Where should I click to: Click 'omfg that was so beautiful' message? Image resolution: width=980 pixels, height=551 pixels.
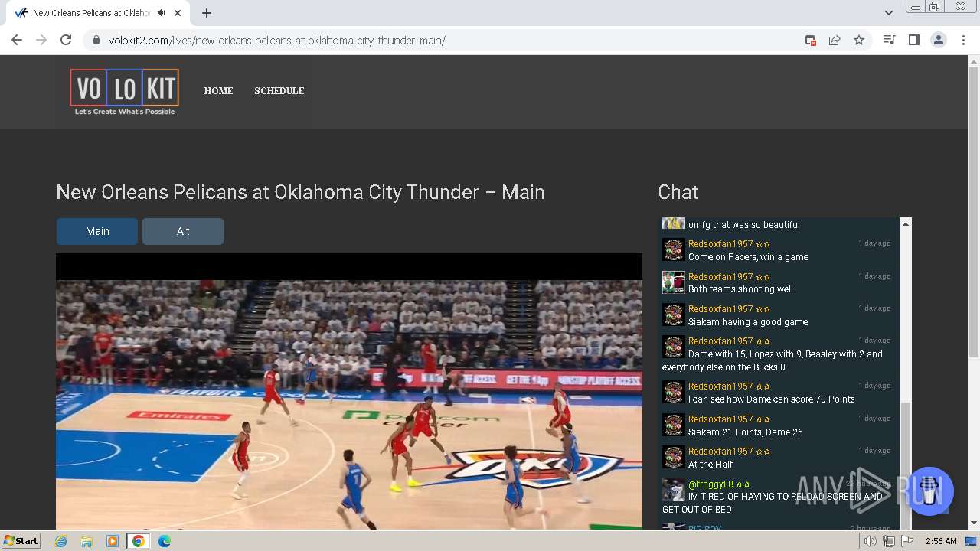(744, 225)
